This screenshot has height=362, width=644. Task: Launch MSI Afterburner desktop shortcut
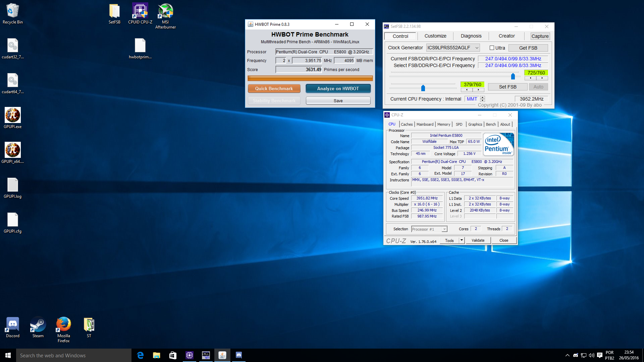[165, 16]
